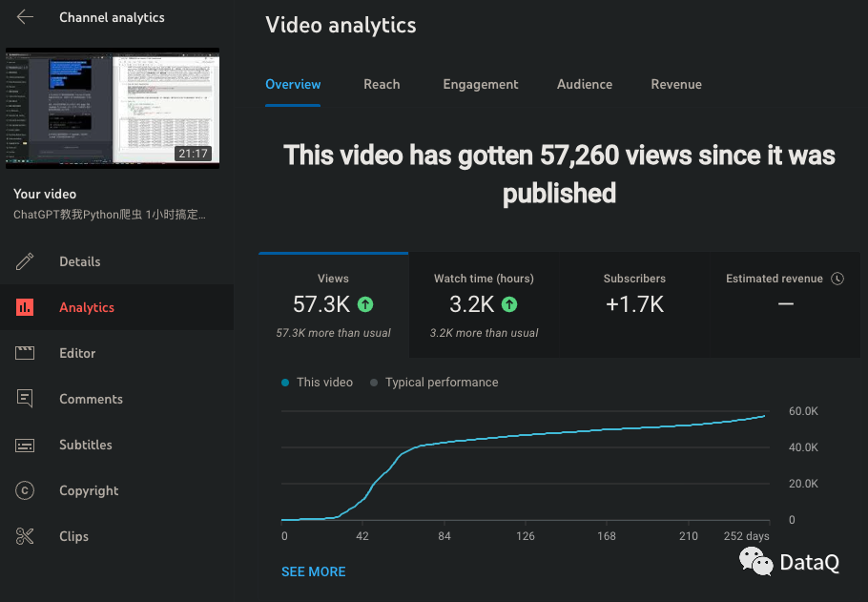Click the 57,260 views headline text
The height and width of the screenshot is (602, 868).
[559, 174]
